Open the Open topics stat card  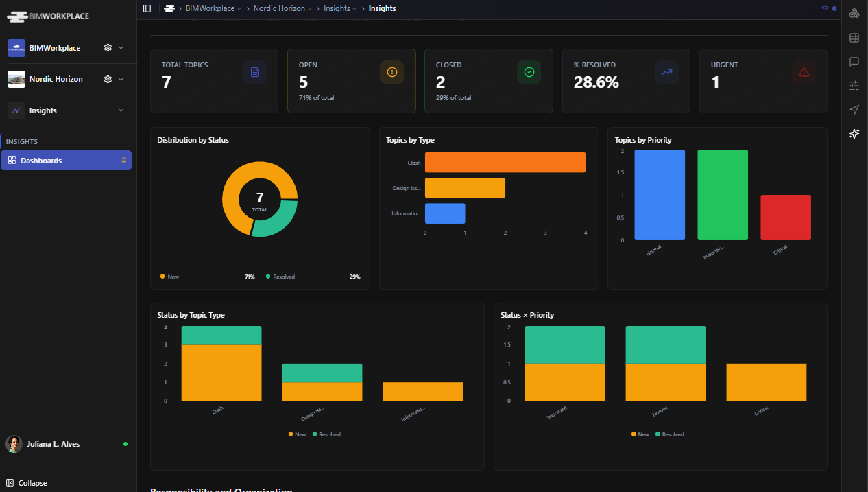351,81
